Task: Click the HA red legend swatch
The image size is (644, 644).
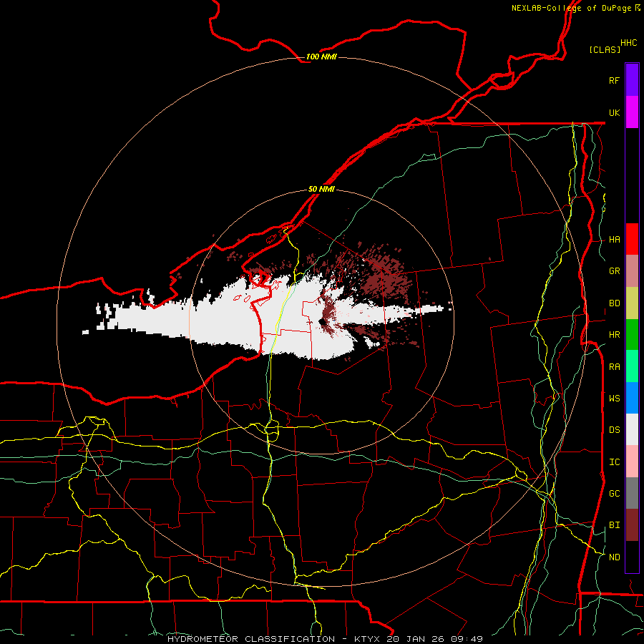Action: point(632,239)
